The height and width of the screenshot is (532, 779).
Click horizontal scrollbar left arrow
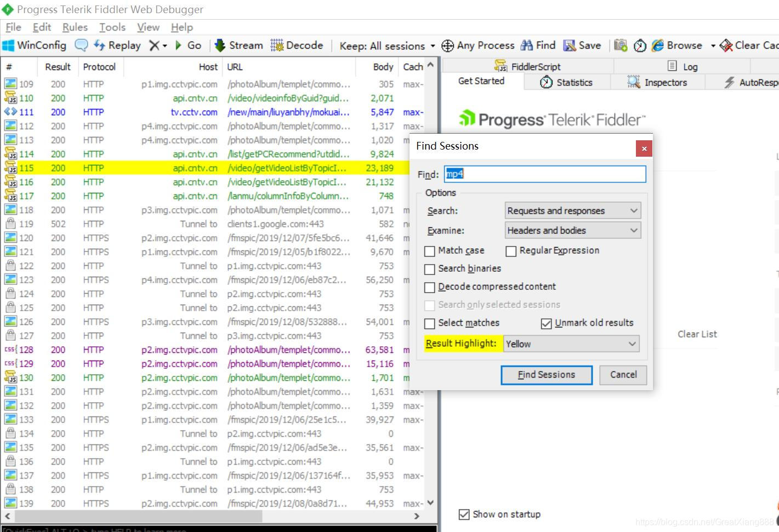pyautogui.click(x=8, y=516)
